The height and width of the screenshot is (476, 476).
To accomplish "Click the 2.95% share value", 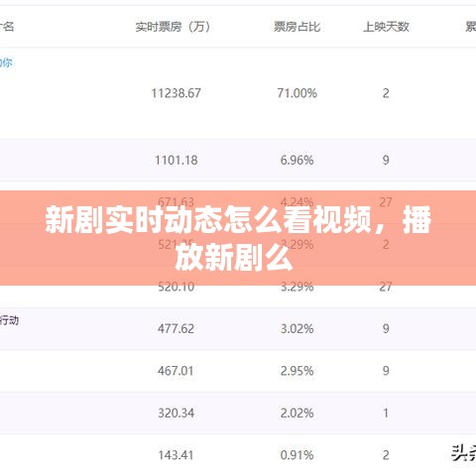I will [x=297, y=371].
